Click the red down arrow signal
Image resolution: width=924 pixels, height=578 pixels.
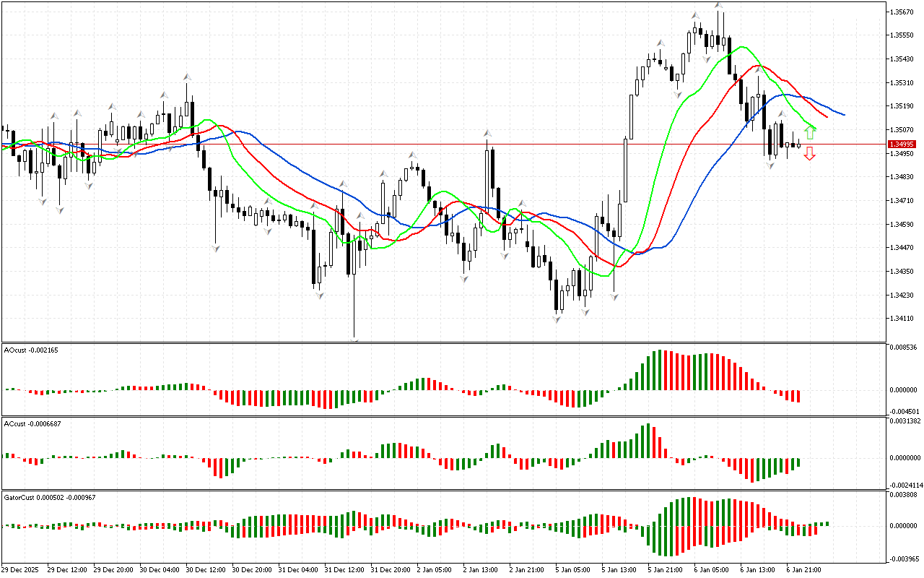810,153
